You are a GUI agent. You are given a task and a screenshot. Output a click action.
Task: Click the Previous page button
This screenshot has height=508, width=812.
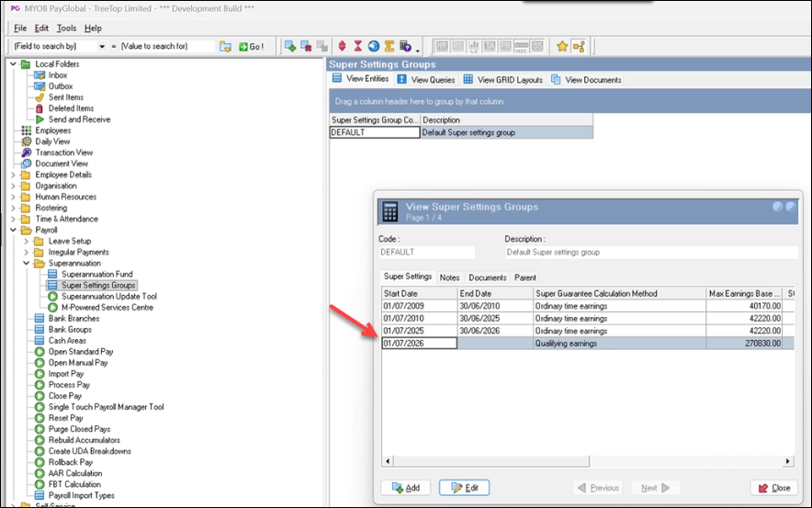coord(598,488)
